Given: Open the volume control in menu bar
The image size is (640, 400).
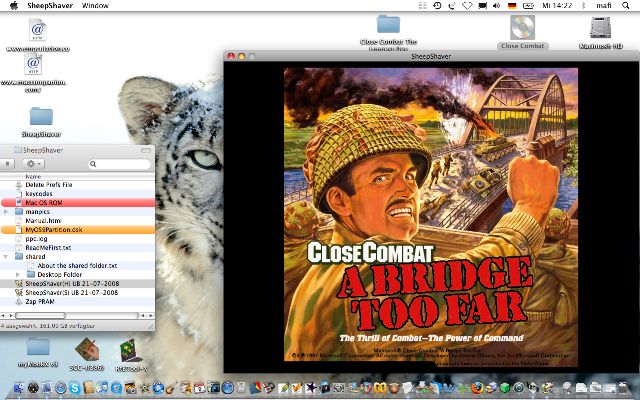Looking at the screenshot, I should 497,5.
